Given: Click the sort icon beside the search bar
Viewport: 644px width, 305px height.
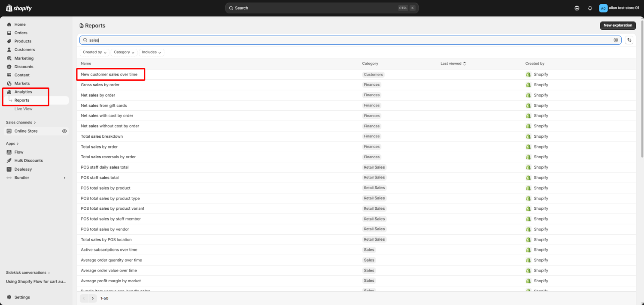Looking at the screenshot, I should [x=629, y=40].
